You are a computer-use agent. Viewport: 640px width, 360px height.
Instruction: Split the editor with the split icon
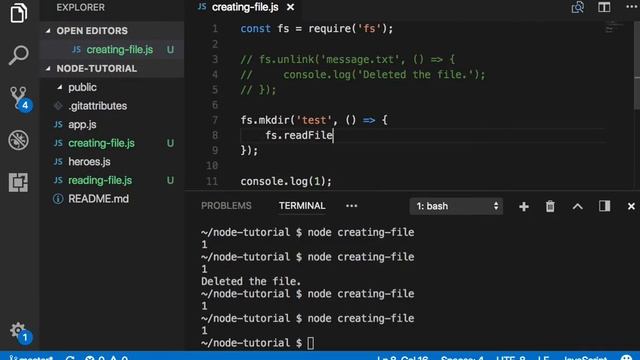(604, 7)
